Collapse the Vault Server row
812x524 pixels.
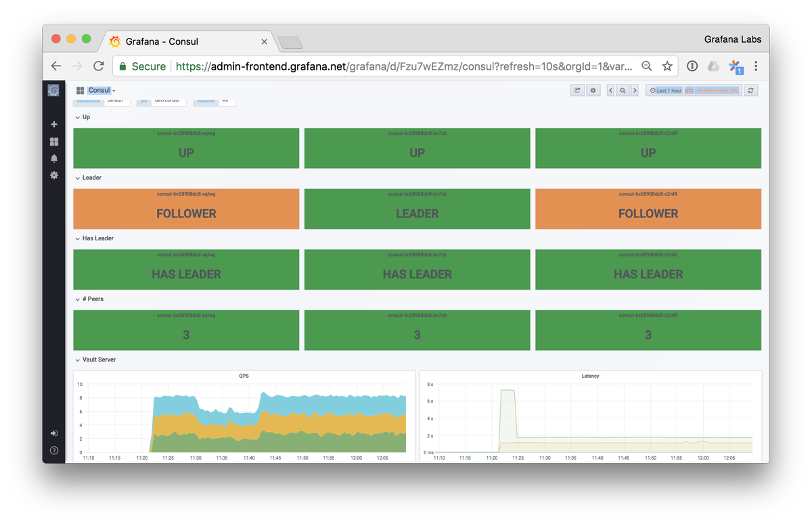95,359
